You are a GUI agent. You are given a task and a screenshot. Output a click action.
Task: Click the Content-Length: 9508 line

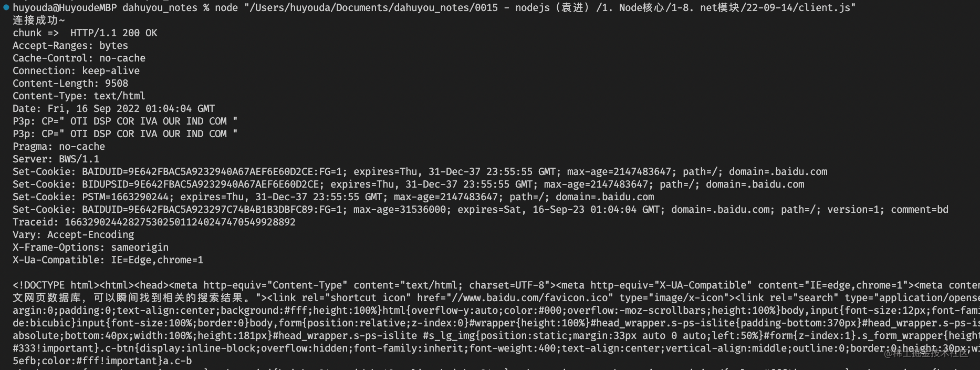[70, 84]
